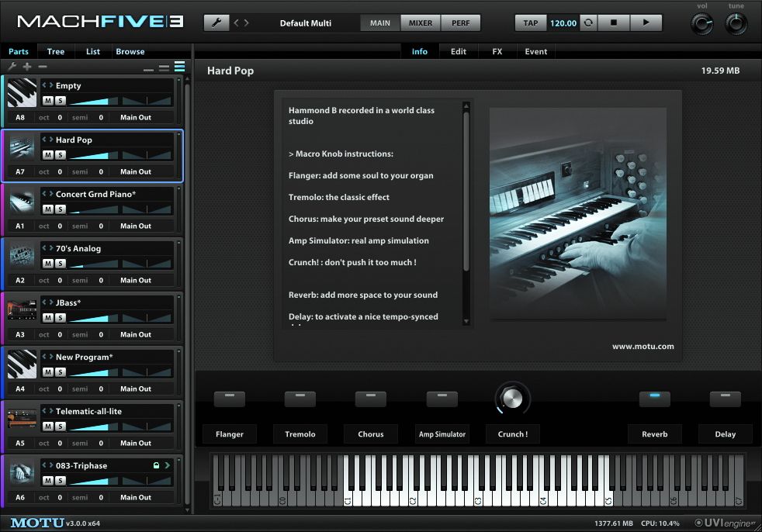
Task: Show the PERF view
Action: [461, 22]
